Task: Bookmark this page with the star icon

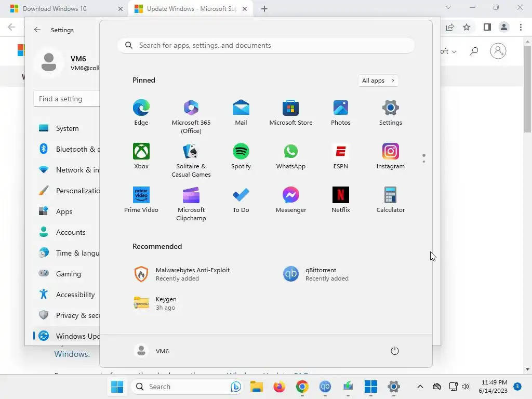Action: tap(467, 27)
